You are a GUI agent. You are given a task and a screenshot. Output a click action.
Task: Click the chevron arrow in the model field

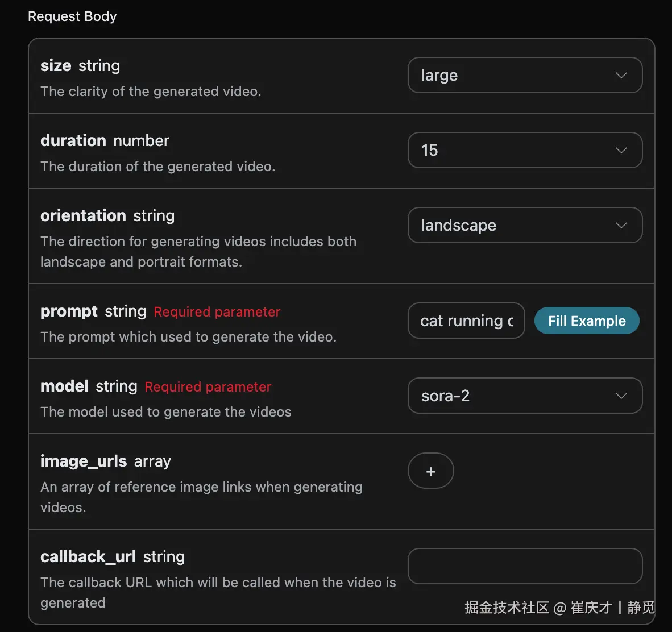point(621,396)
